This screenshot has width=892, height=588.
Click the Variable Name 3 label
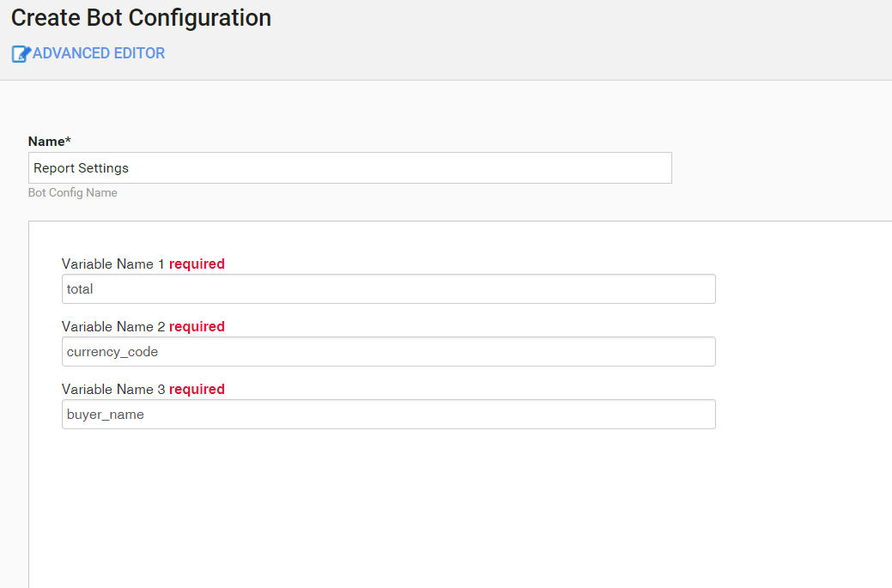(x=113, y=389)
